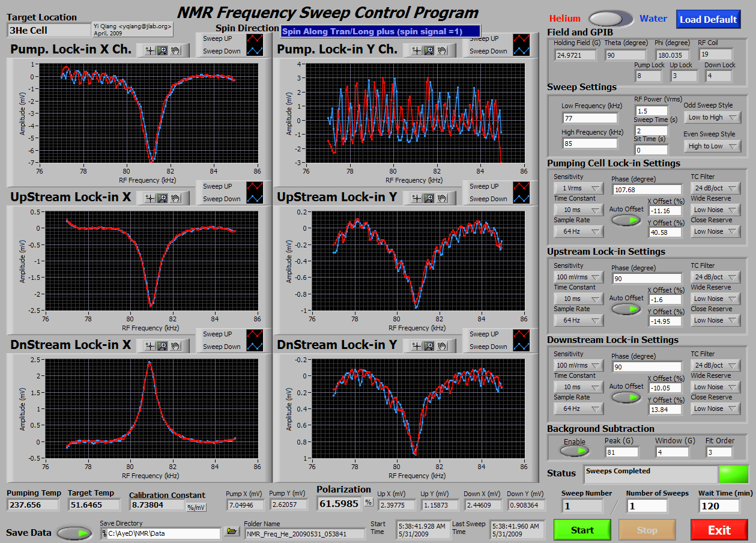Click the % unit button beside Polarization
Screen dimensions: 756x543
click(368, 502)
